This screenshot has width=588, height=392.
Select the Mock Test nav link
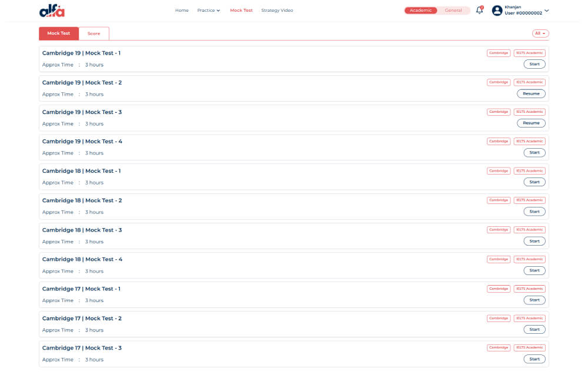tap(241, 11)
